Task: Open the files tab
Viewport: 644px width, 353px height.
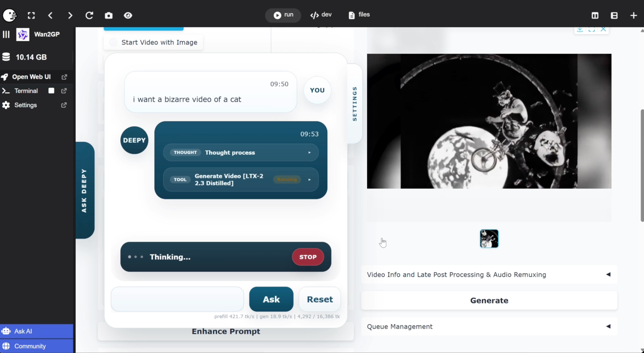Action: click(359, 15)
